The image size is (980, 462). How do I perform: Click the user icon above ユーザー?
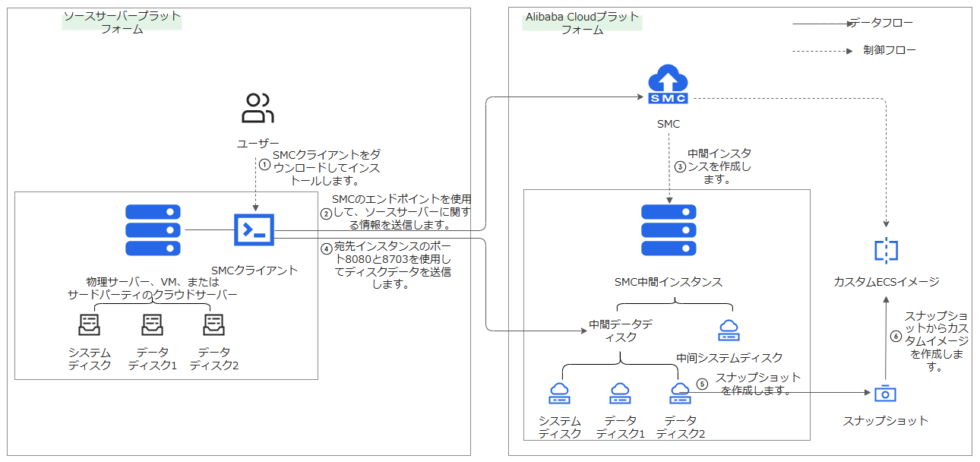click(x=257, y=109)
